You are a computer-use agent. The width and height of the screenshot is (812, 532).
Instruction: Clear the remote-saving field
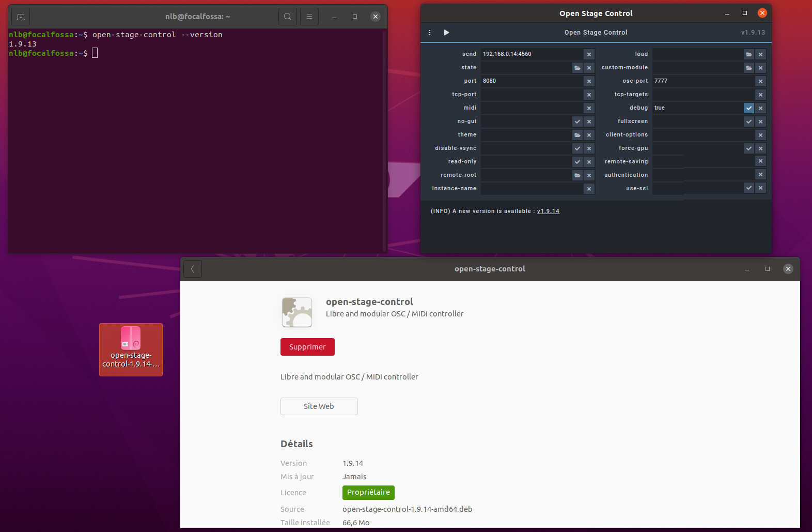(760, 161)
